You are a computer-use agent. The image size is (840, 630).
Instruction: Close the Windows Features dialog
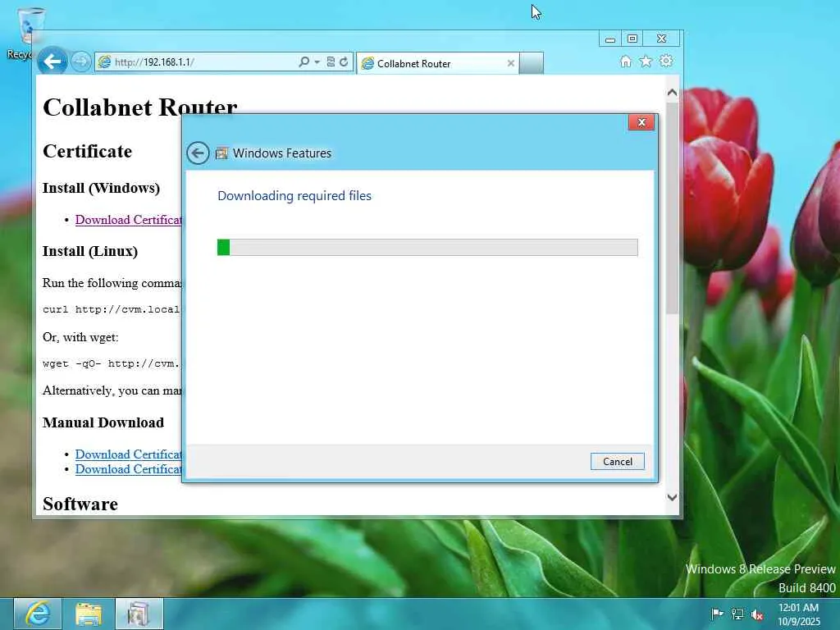pos(641,123)
